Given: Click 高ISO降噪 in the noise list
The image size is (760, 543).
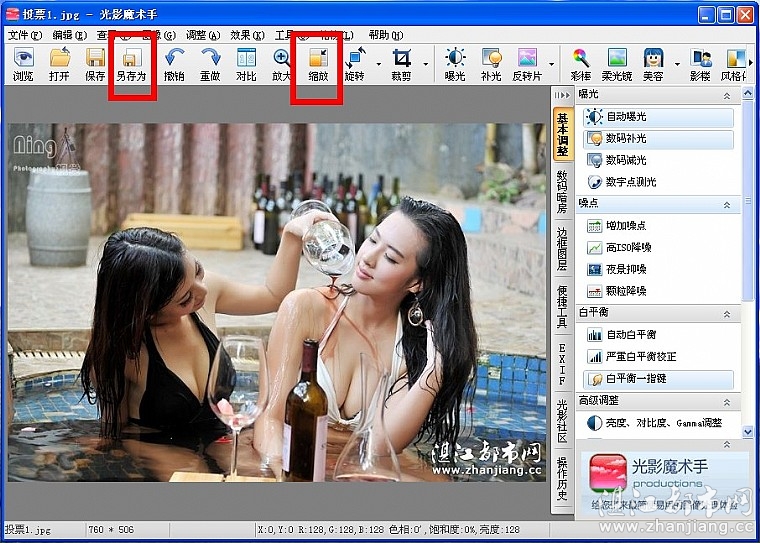Looking at the screenshot, I should tap(629, 247).
